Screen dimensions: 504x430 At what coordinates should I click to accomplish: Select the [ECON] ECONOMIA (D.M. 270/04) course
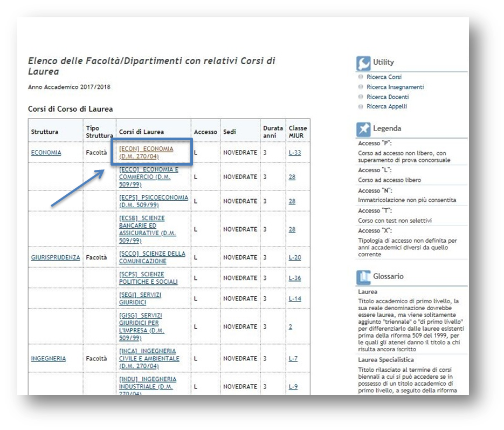(146, 153)
